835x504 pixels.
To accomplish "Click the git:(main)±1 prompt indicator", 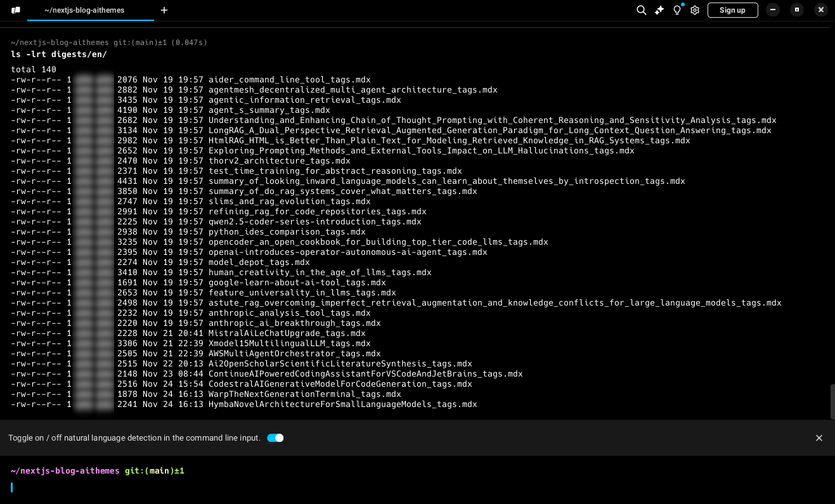I will (x=155, y=471).
